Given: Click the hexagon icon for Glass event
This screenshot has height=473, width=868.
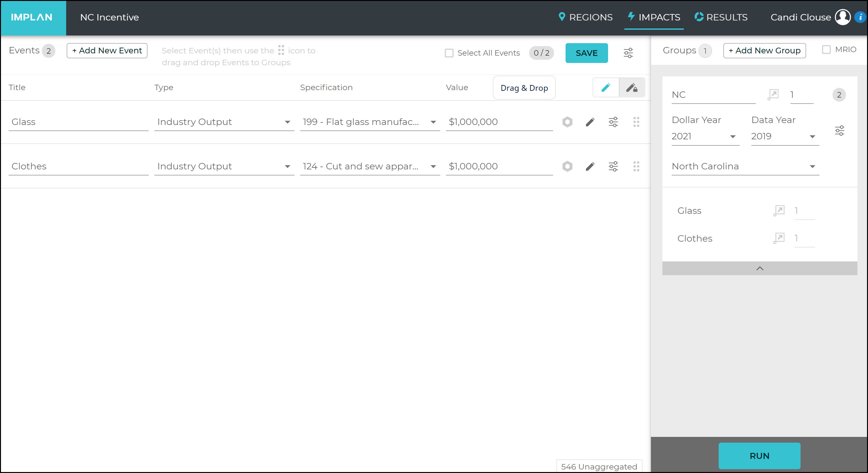Looking at the screenshot, I should pyautogui.click(x=567, y=122).
